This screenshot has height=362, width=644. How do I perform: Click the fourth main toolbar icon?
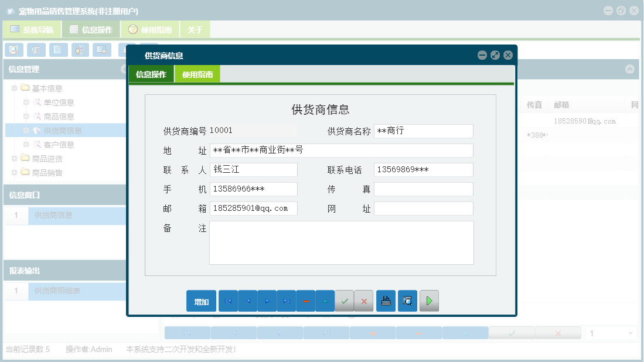click(80, 50)
